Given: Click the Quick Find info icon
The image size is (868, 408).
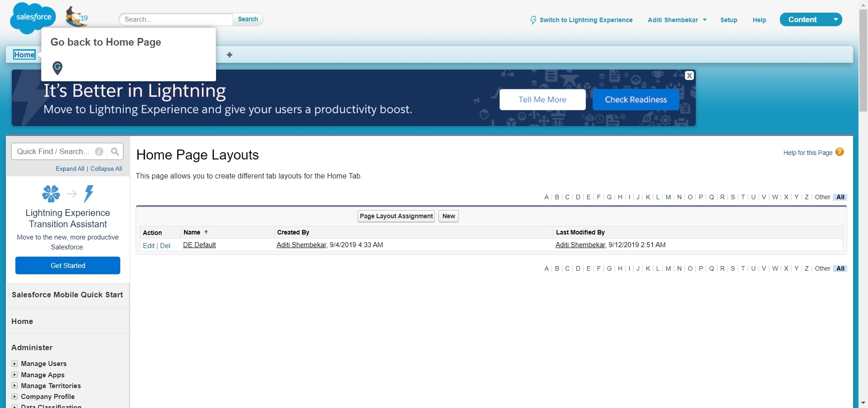Looking at the screenshot, I should click(99, 152).
